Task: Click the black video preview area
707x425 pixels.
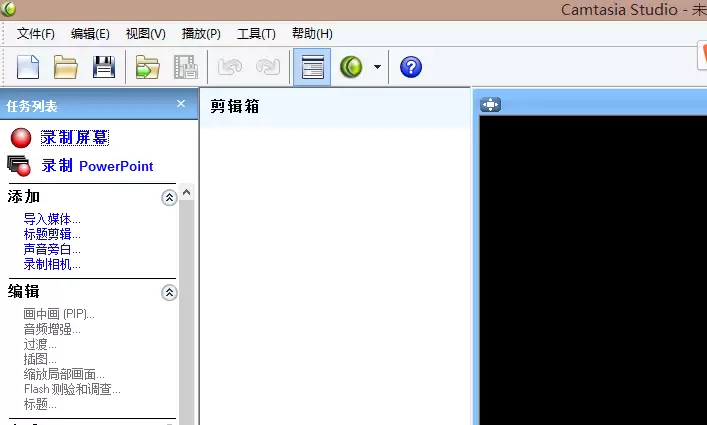Action: coord(593,270)
